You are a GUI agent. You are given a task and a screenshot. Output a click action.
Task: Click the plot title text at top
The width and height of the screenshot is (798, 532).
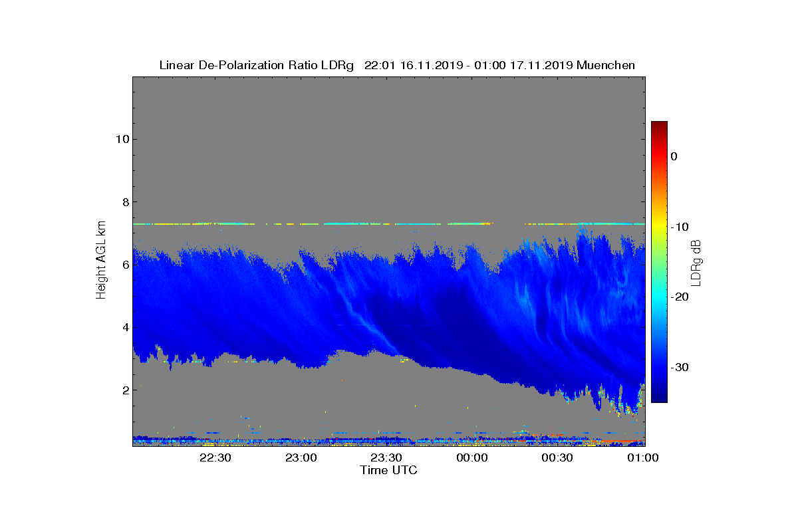tap(397, 65)
